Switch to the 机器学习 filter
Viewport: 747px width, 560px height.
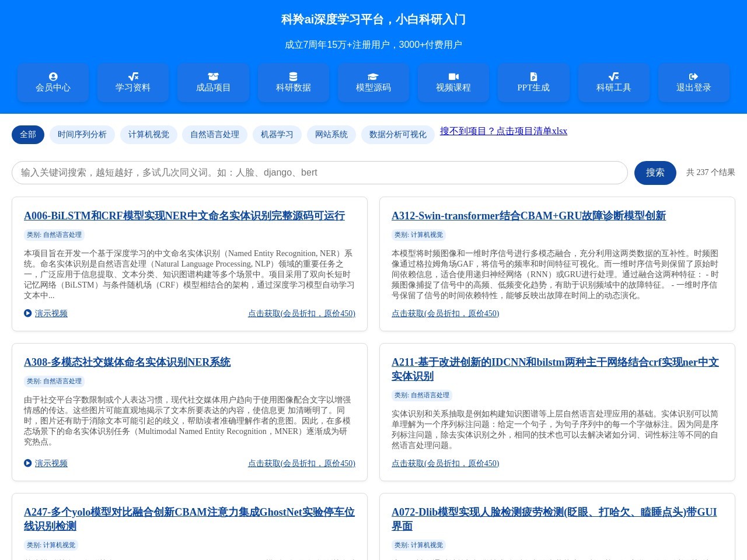277,135
